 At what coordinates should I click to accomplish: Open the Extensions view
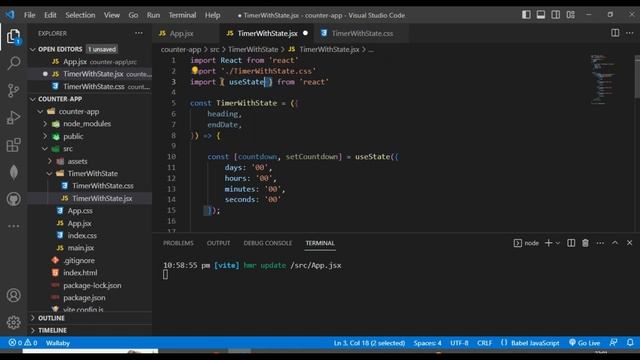(13, 145)
